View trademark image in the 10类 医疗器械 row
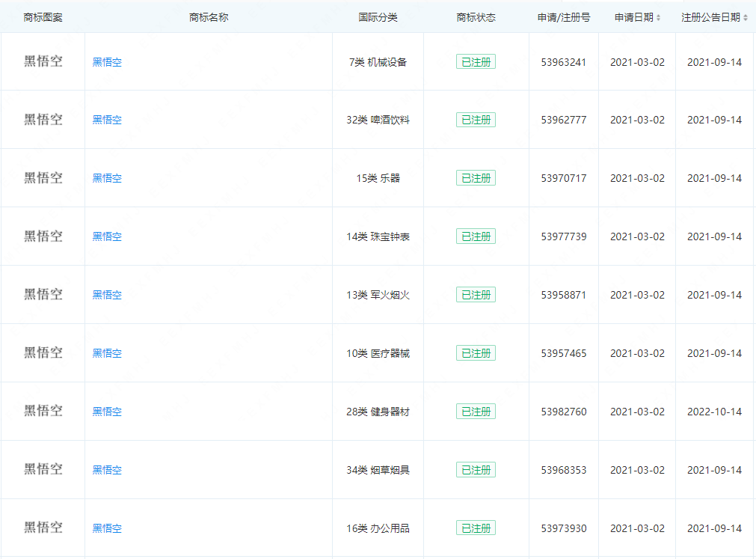 [x=43, y=352]
